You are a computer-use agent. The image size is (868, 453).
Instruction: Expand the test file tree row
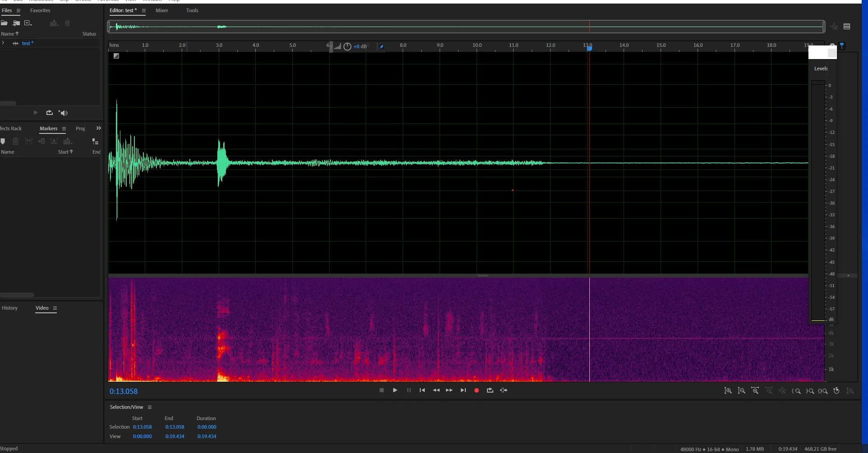(3, 43)
